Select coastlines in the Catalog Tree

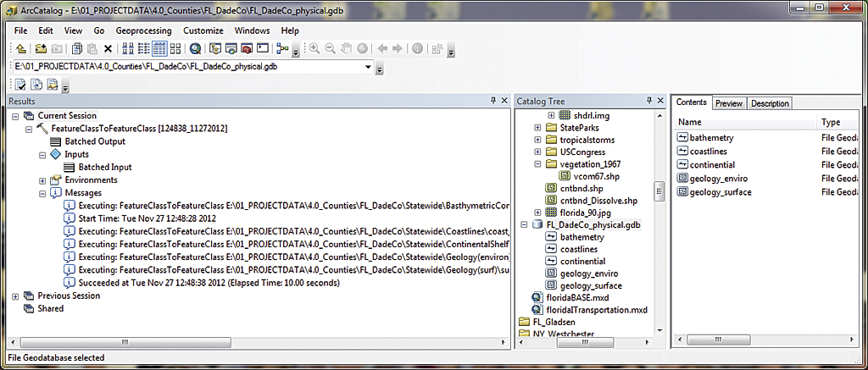pyautogui.click(x=581, y=249)
